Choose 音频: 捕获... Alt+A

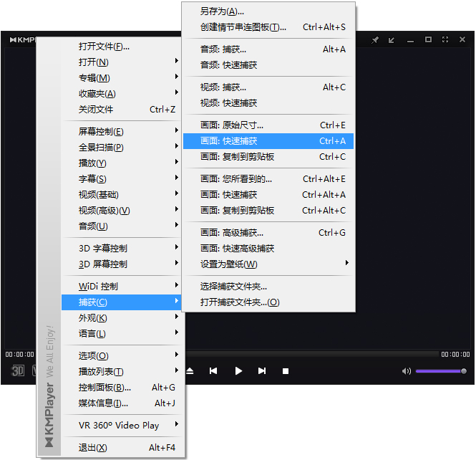point(268,49)
